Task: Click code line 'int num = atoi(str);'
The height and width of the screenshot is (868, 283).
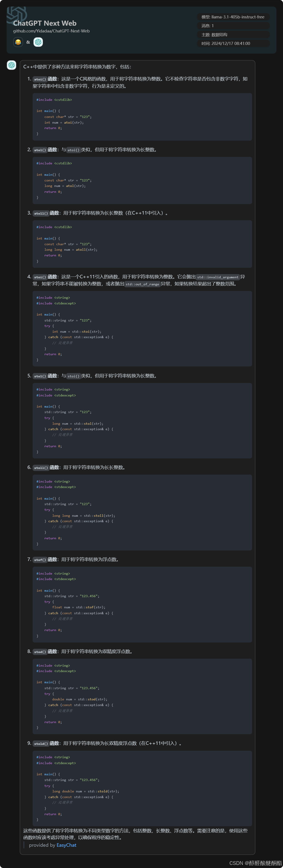Action: pyautogui.click(x=64, y=122)
